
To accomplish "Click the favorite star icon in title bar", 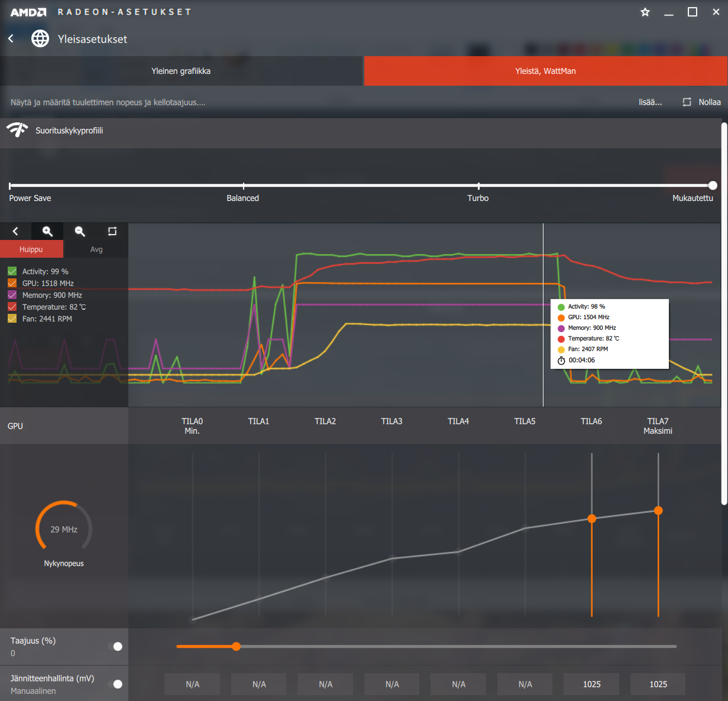I will click(x=645, y=12).
